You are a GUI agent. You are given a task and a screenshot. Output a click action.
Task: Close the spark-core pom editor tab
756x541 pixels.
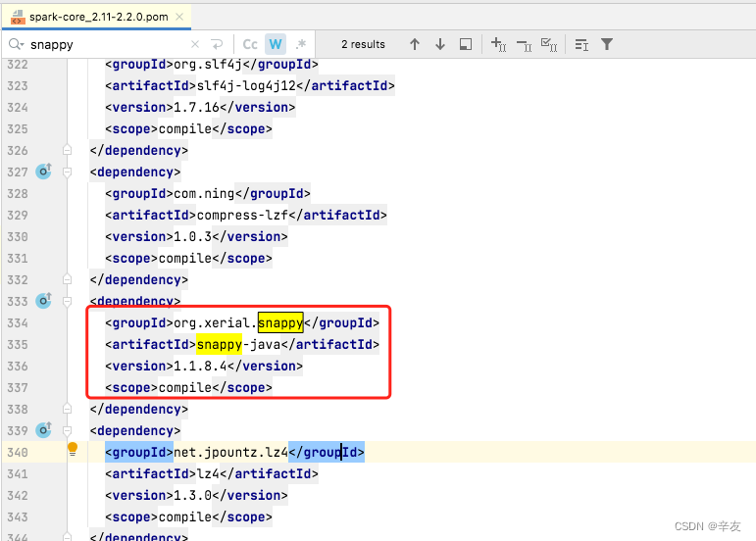(x=179, y=17)
